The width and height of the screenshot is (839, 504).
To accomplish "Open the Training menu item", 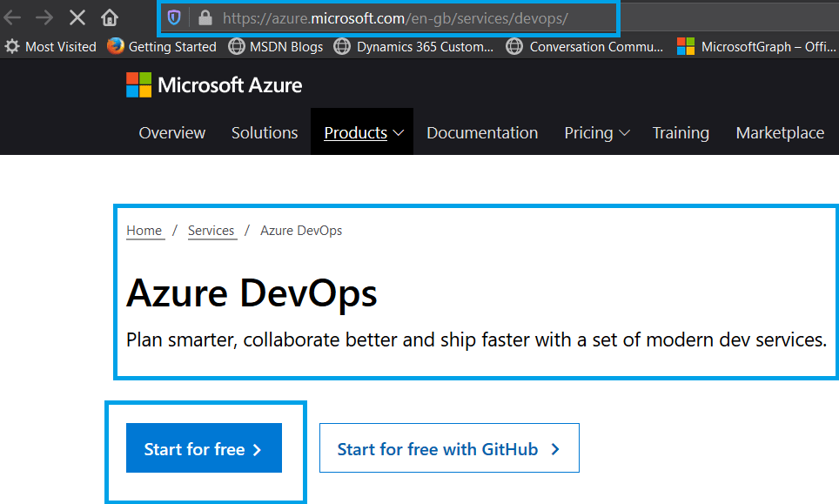I will 681,132.
